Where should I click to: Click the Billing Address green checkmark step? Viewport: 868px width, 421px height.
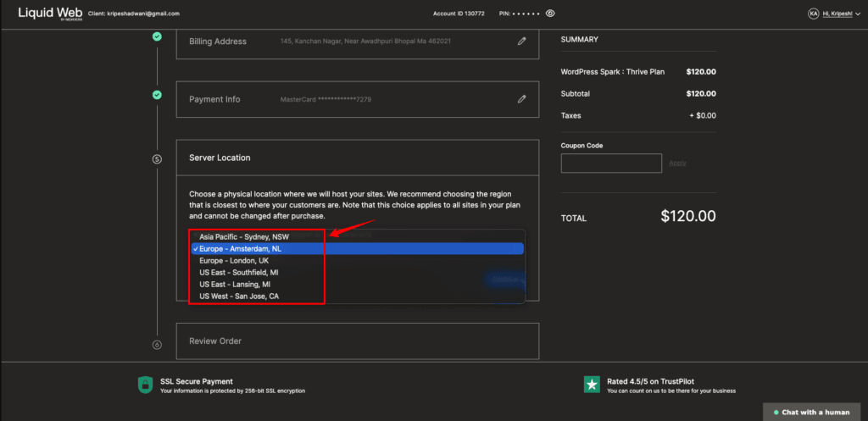click(157, 36)
